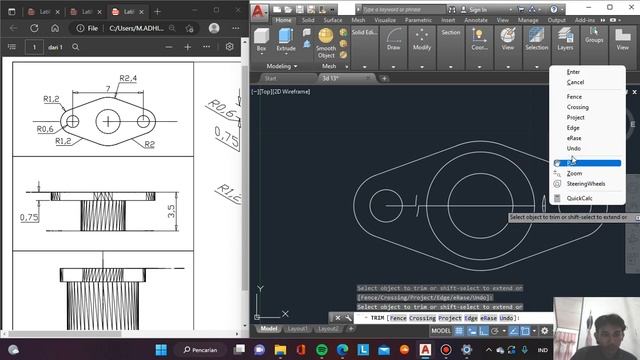This screenshot has height=360, width=640.
Task: Open the workspace settings gear in status bar
Action: click(x=545, y=331)
